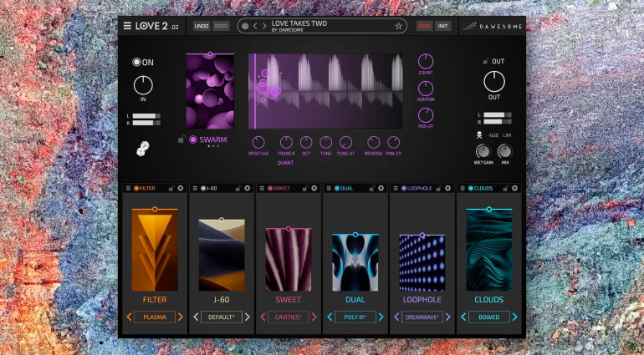Click the lock icon next to SWARM

[x=181, y=139]
